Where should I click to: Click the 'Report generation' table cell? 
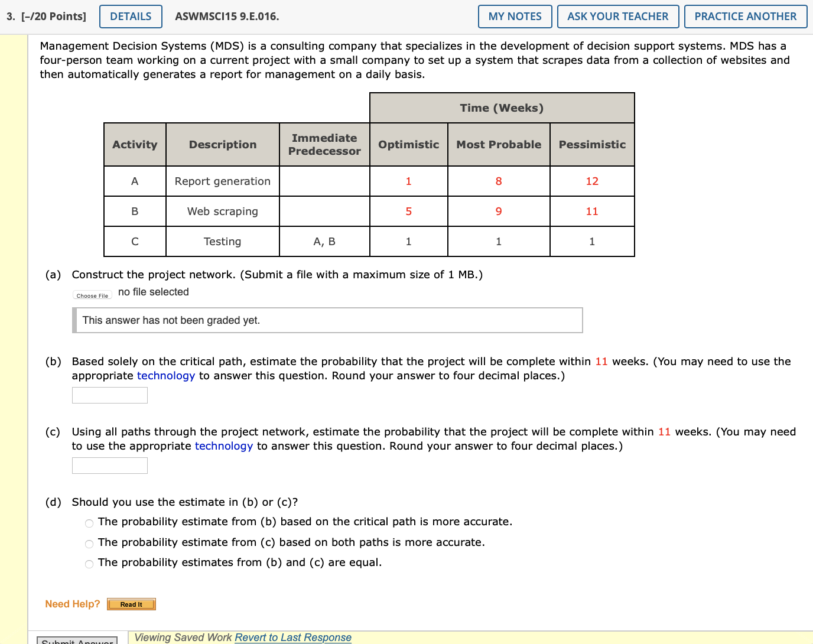coord(223,181)
